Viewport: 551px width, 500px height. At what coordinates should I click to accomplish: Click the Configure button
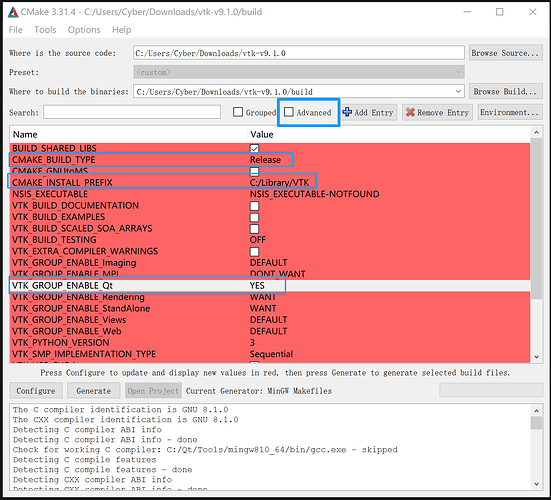click(x=36, y=391)
